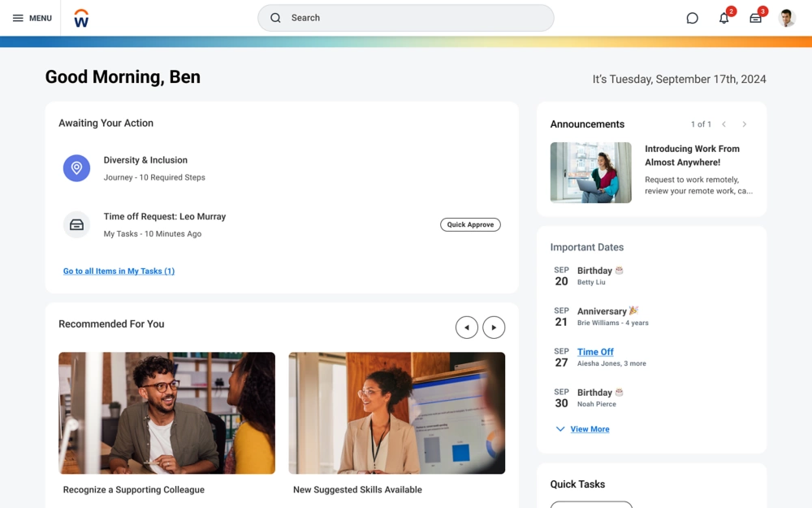Image resolution: width=812 pixels, height=508 pixels.
Task: Open the New Suggested Skills Available image
Action: point(397,413)
